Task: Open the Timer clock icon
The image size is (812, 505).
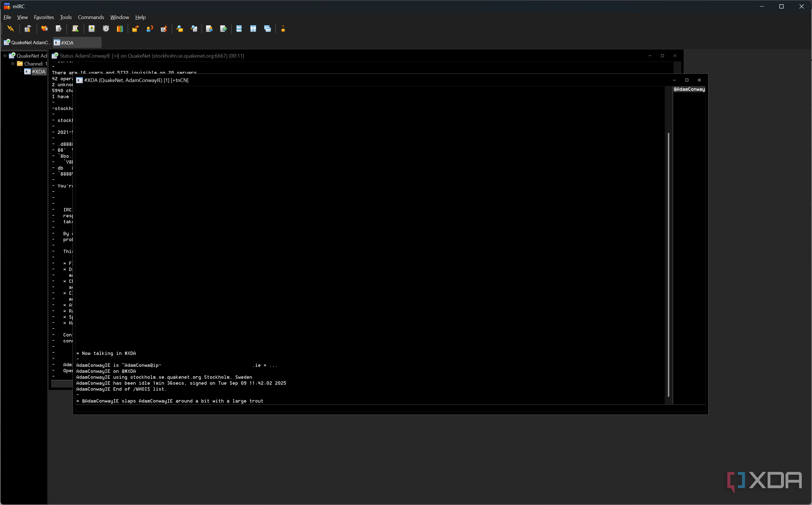Action: (x=106, y=29)
